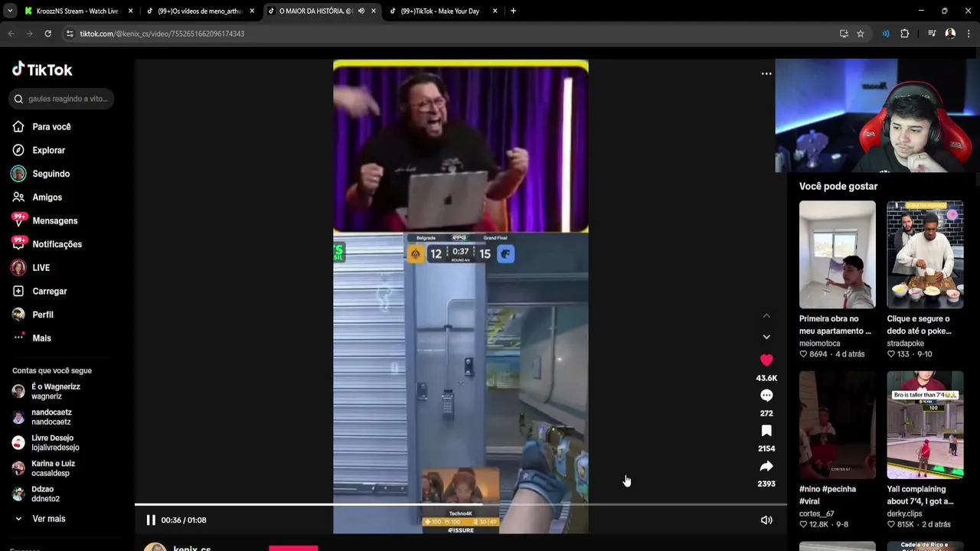This screenshot has height=551, width=980.
Task: Open Chrome profile avatar
Action: pyautogui.click(x=950, y=34)
